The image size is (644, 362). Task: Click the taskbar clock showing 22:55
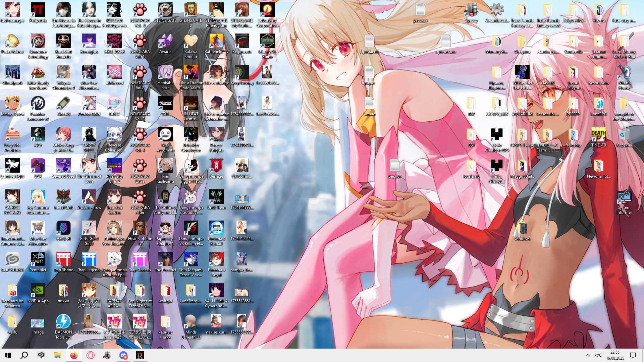tap(615, 355)
